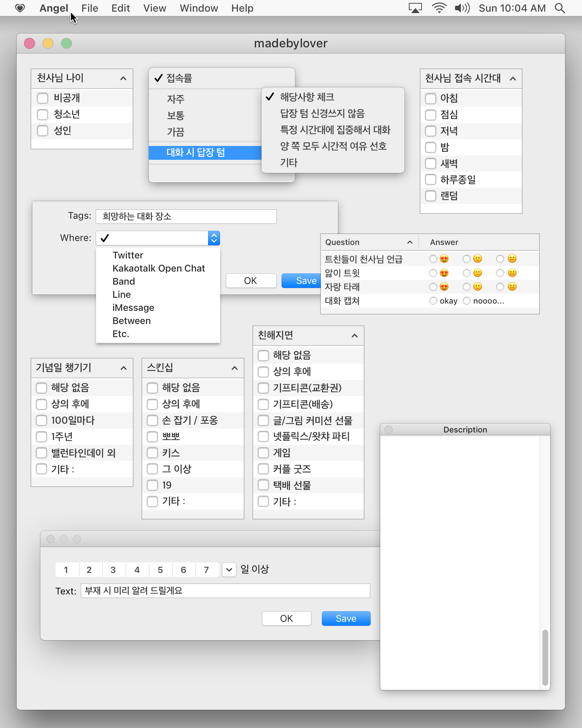Collapse 천사님 접속 시간대 header chevron
This screenshot has height=728, width=582.
(513, 78)
